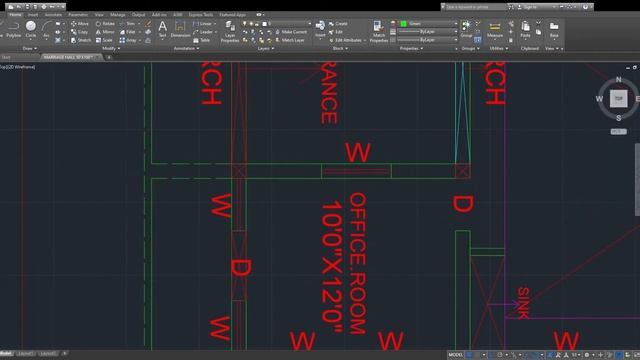Expand the Draw panel
The width and height of the screenshot is (640, 360).
[x=29, y=49]
